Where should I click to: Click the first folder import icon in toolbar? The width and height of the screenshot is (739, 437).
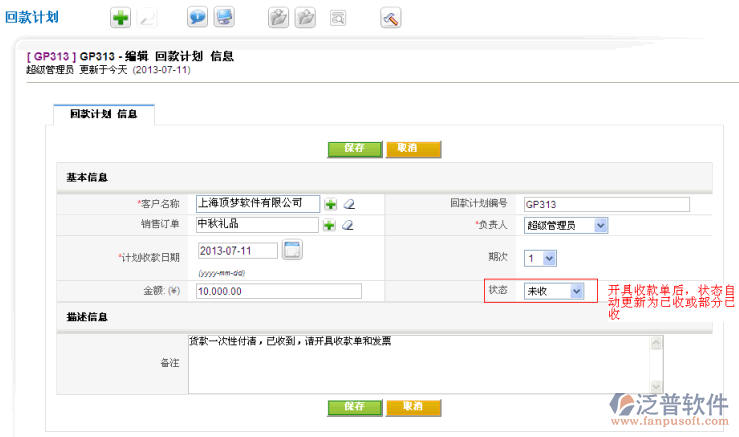[x=279, y=17]
